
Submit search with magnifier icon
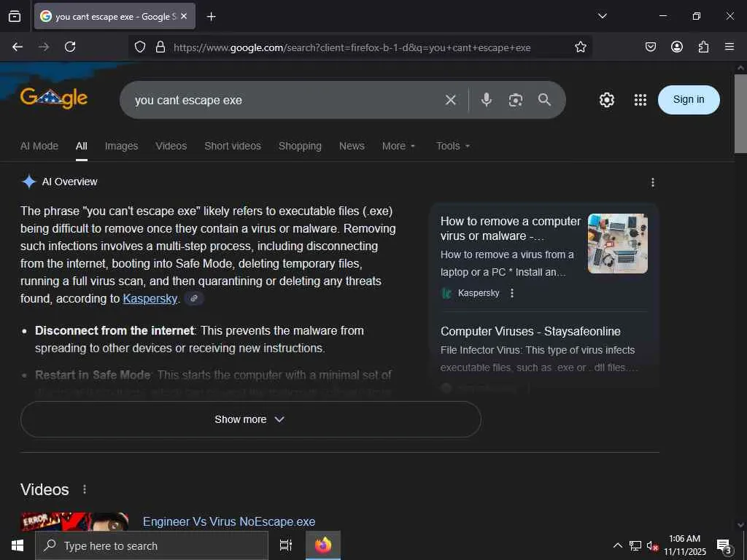tap(544, 99)
